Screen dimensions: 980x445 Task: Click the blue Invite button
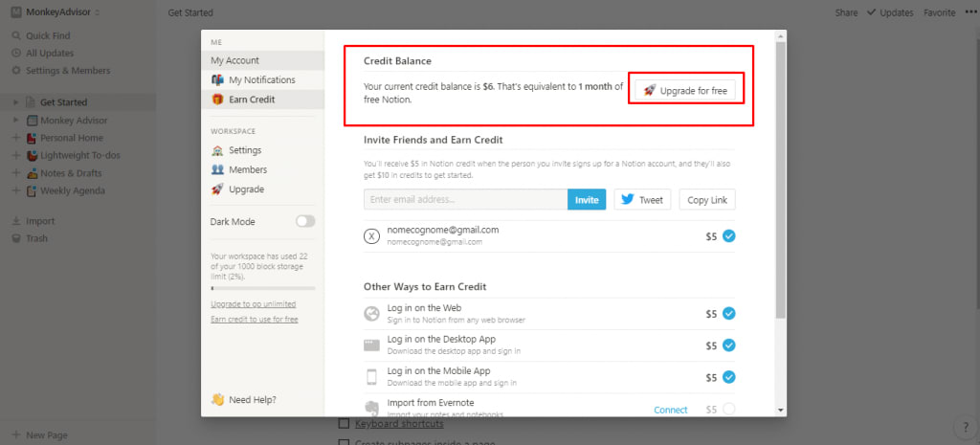pyautogui.click(x=587, y=200)
